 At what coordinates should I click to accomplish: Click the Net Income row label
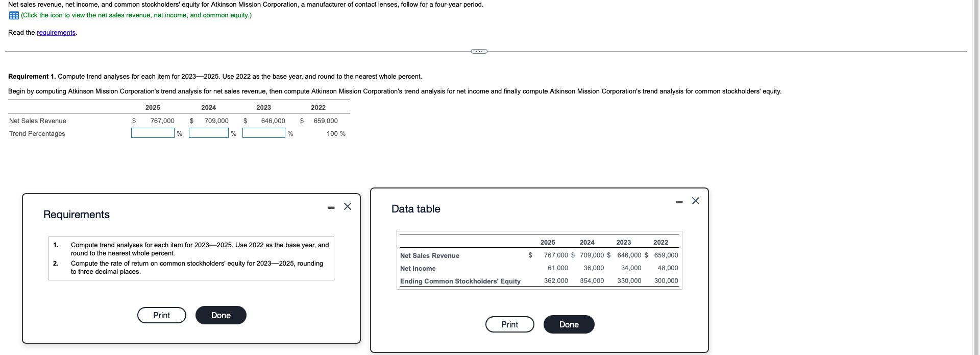[418, 269]
